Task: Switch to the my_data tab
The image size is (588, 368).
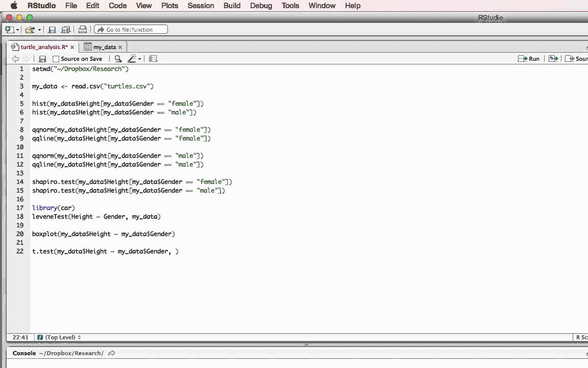Action: coord(105,47)
